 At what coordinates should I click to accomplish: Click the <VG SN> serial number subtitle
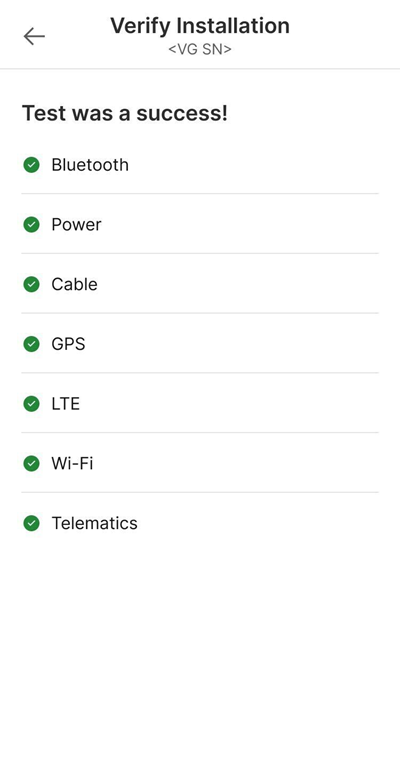click(x=200, y=49)
